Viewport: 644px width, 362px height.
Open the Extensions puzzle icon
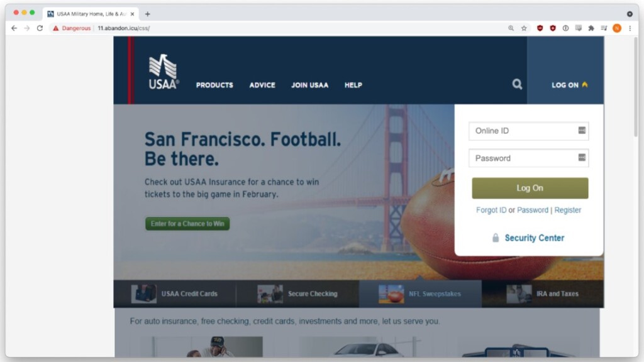[591, 28]
